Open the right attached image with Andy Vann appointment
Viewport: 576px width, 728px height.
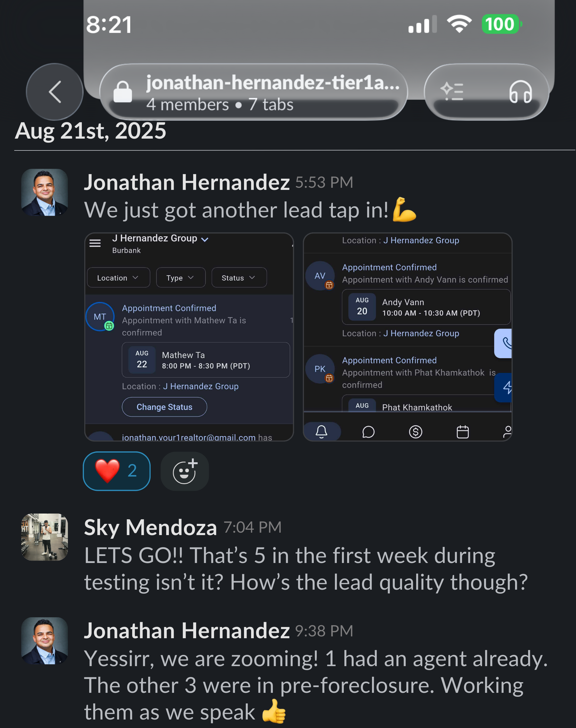(x=407, y=337)
